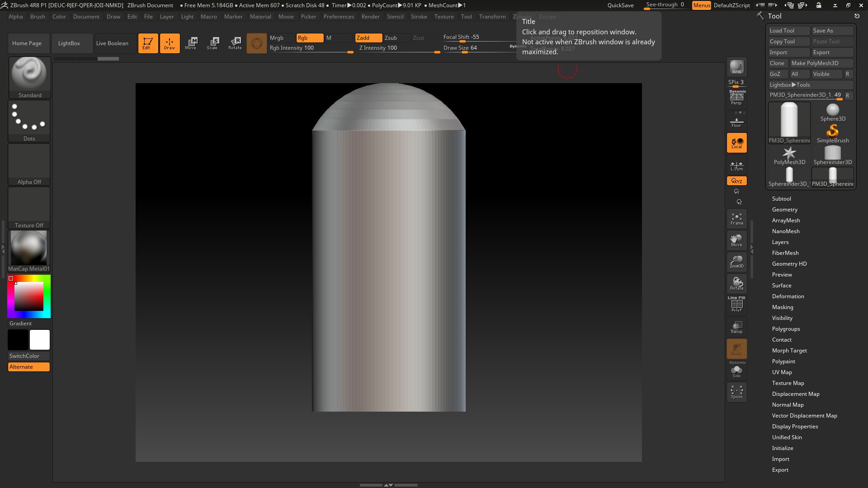The height and width of the screenshot is (488, 868).
Task: Open the Standard brush thumbnail
Action: coord(29,77)
